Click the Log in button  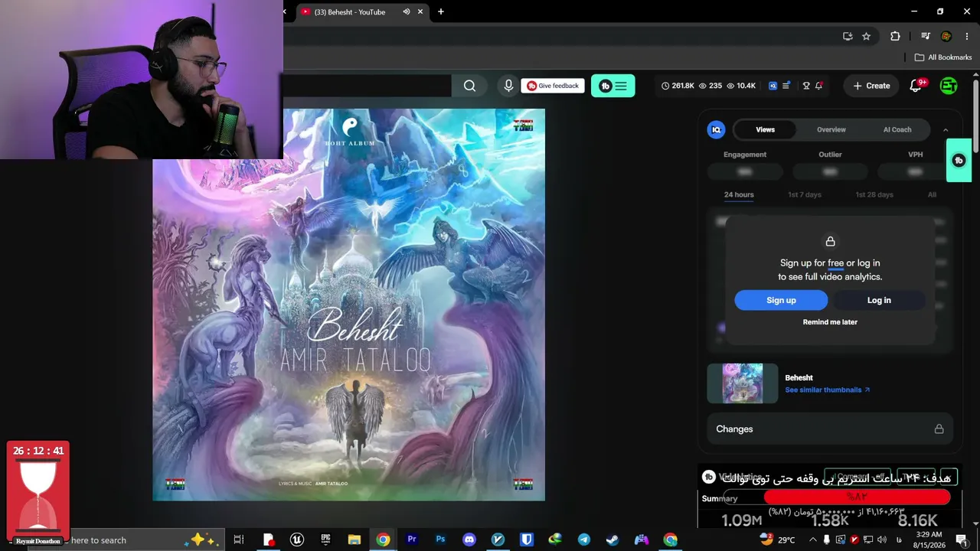point(879,300)
